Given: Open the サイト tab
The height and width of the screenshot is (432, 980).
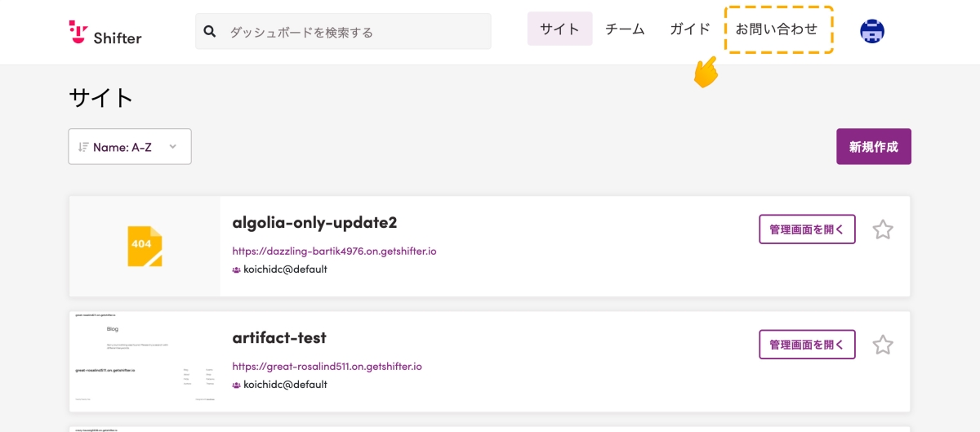Looking at the screenshot, I should click(559, 29).
